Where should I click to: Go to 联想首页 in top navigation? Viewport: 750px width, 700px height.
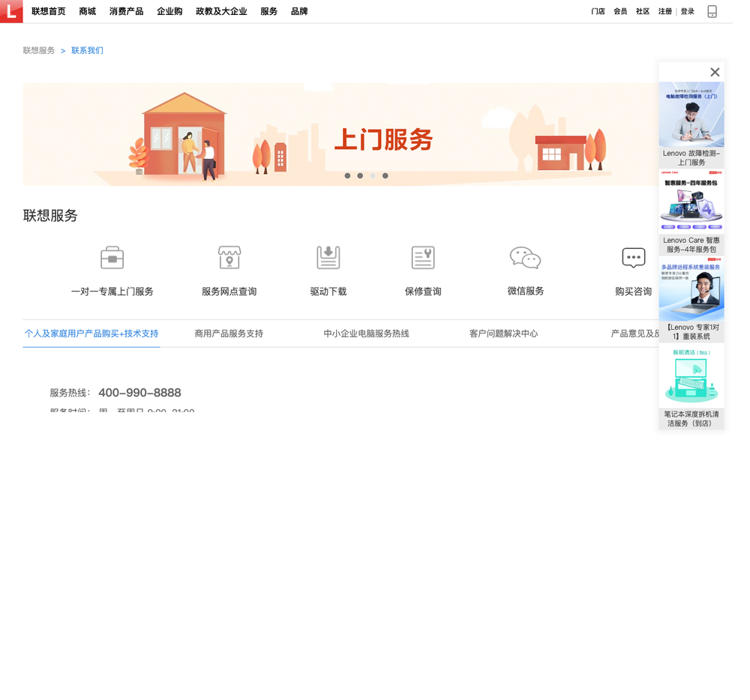tap(48, 11)
